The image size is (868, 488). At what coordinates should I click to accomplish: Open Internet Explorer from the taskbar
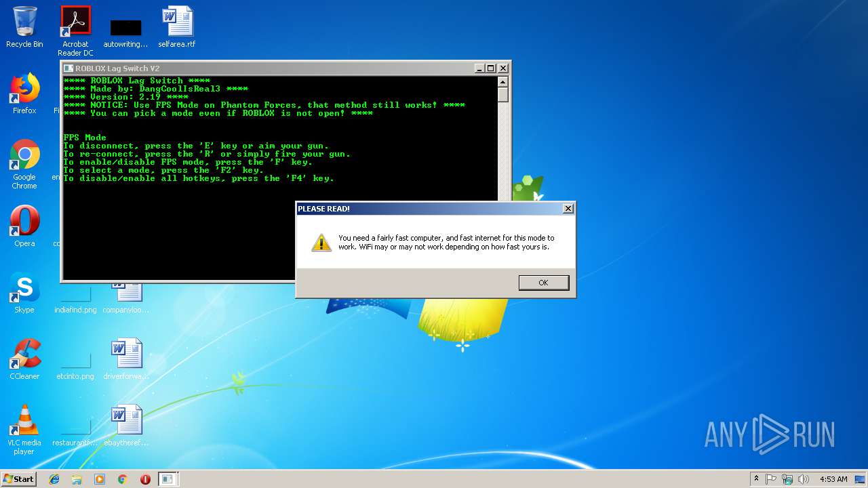(54, 479)
